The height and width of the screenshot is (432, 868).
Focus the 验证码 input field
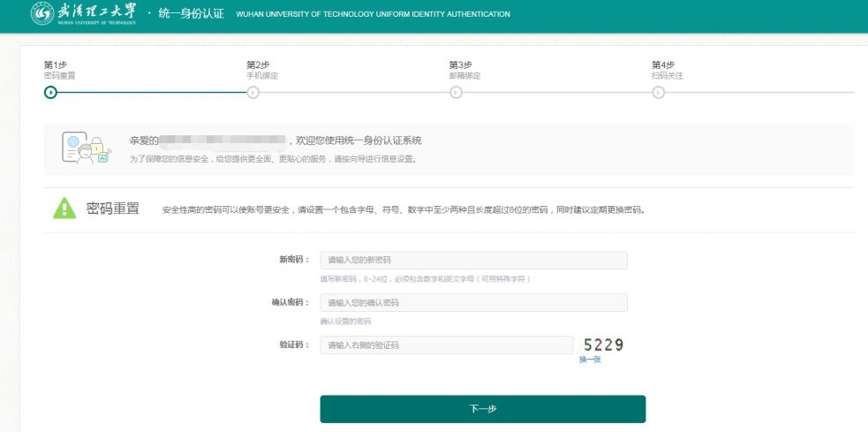tap(446, 345)
